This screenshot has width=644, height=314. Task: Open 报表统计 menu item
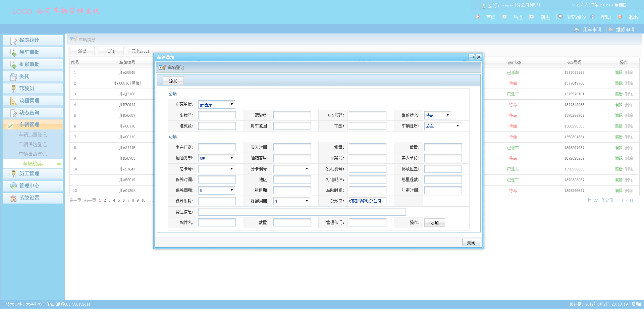33,40
